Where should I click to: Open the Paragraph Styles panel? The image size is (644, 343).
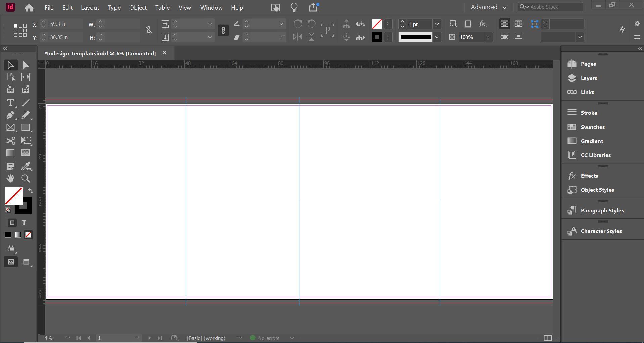pos(602,210)
